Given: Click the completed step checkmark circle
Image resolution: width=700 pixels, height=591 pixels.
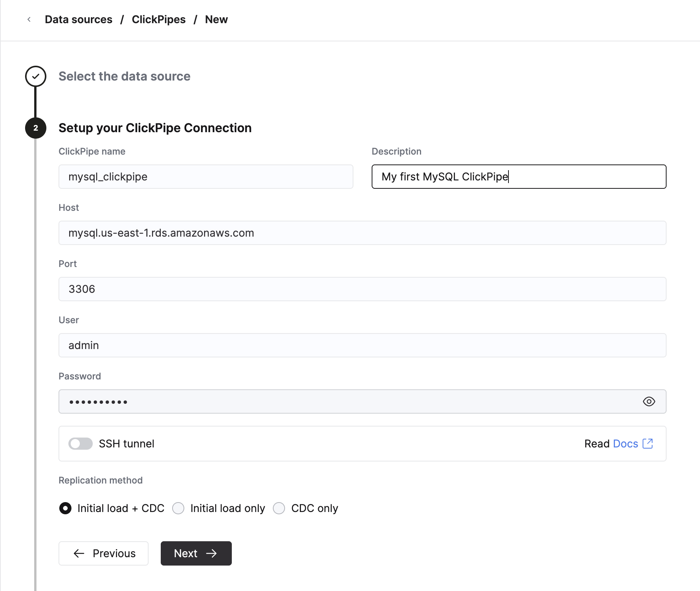Looking at the screenshot, I should [x=36, y=76].
